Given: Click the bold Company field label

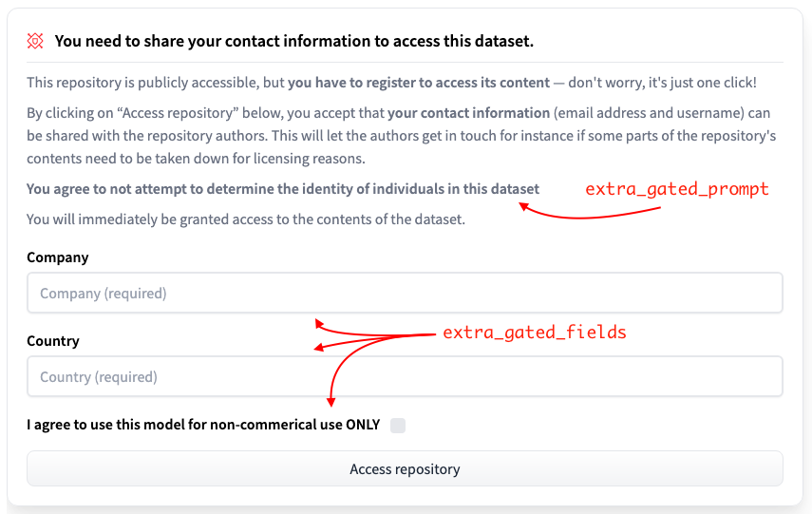Looking at the screenshot, I should 58,257.
